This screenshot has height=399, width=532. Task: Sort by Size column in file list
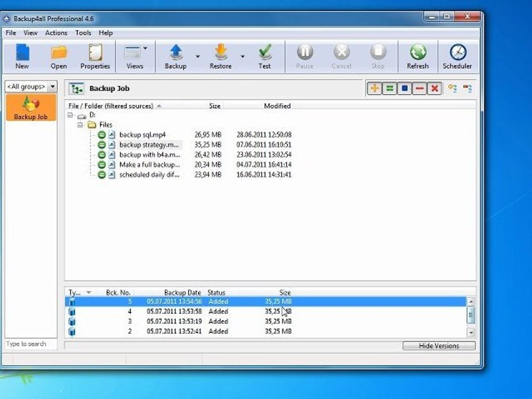coord(214,106)
